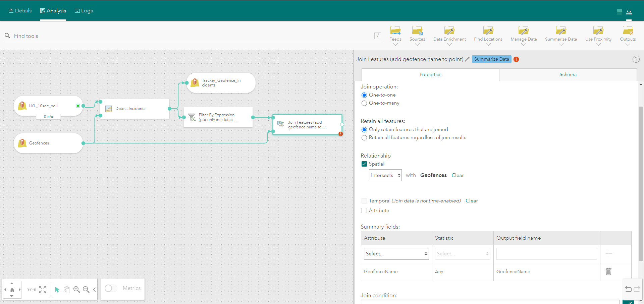Click the Fit-to-extent arrows icon
The width and height of the screenshot is (644, 304).
(43, 290)
